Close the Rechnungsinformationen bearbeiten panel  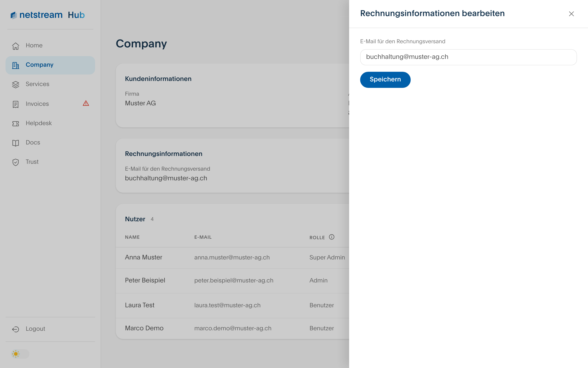[x=571, y=14]
